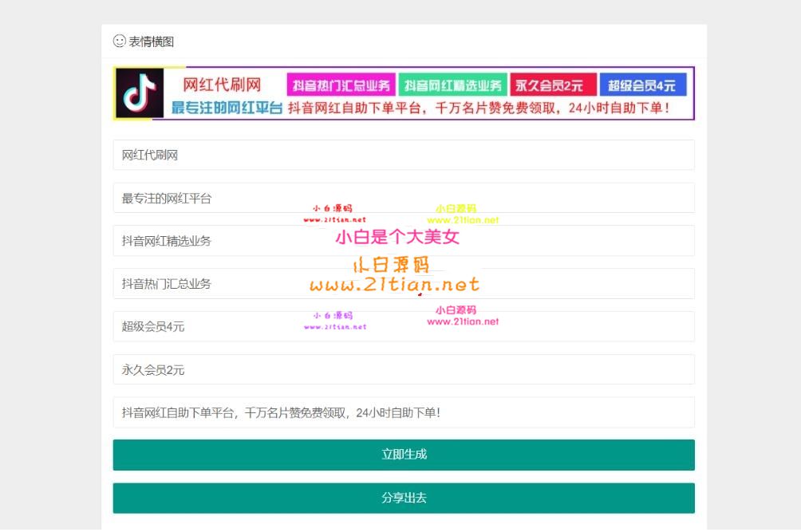This screenshot has height=532, width=801.
Task: Click the blue 最专注的网红平台 banner slogan
Action: (227, 108)
